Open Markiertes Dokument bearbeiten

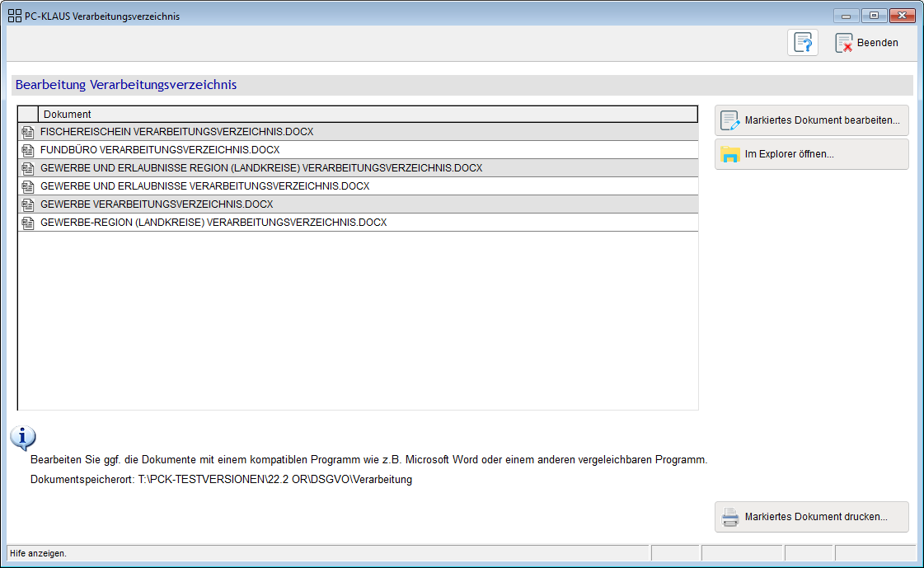[x=811, y=120]
